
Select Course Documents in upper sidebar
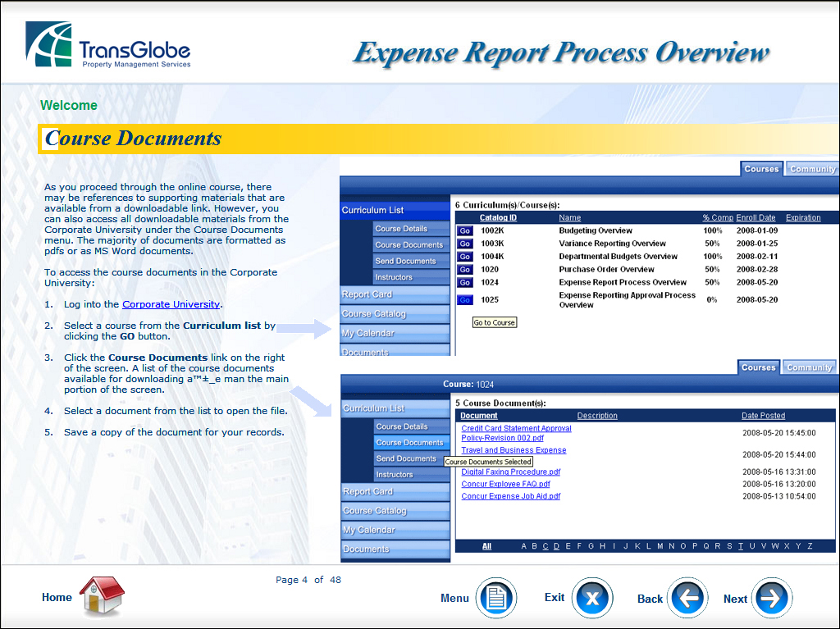[x=412, y=245]
